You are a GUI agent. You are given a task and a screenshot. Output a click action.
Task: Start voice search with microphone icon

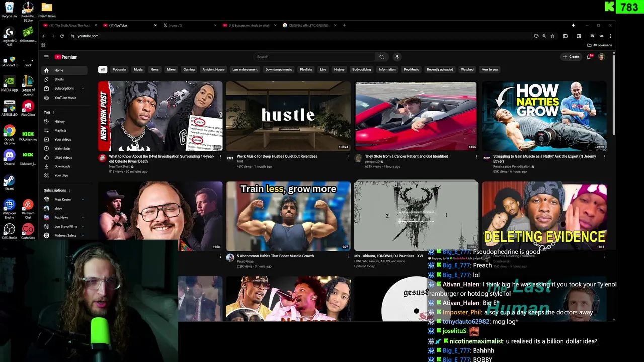coord(397,57)
